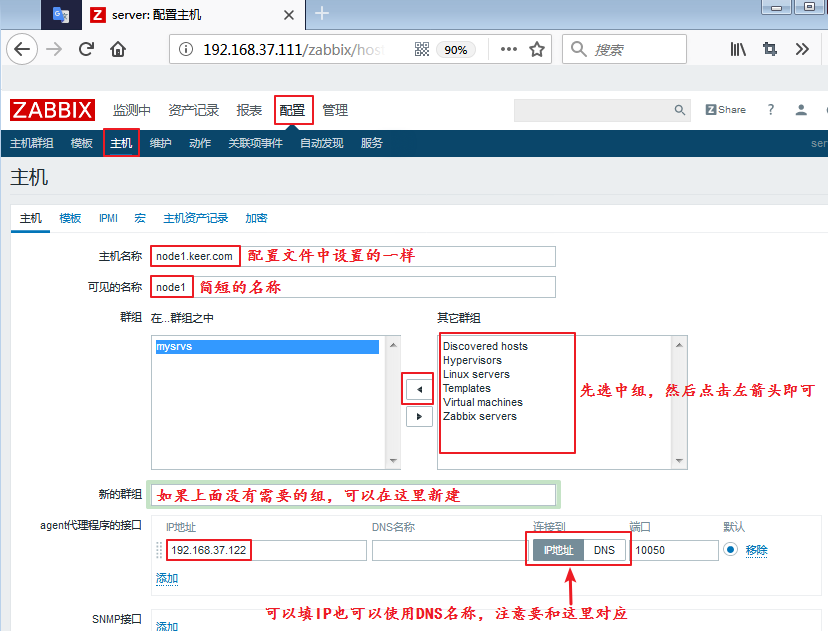The height and width of the screenshot is (631, 828).
Task: Open the 管理 menu
Action: (x=335, y=110)
